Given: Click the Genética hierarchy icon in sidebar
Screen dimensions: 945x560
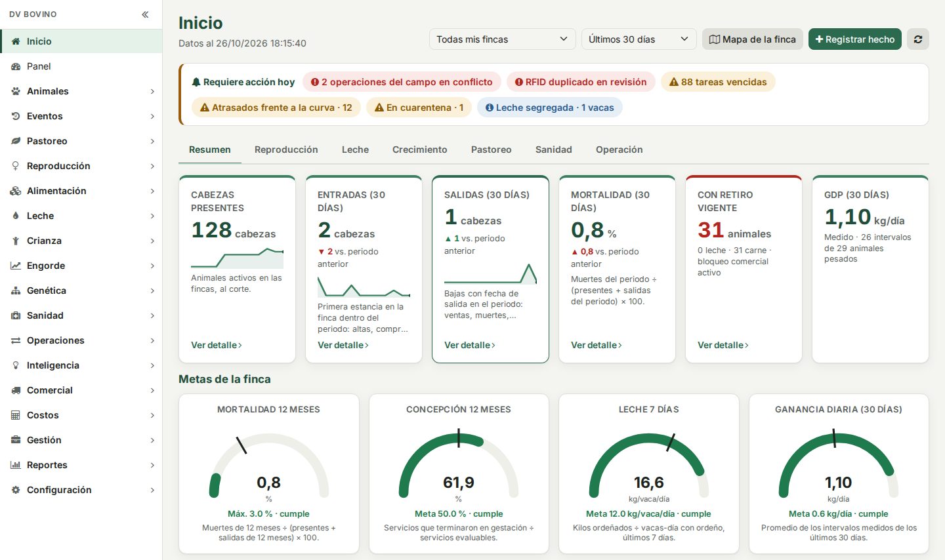Looking at the screenshot, I should pyautogui.click(x=16, y=290).
